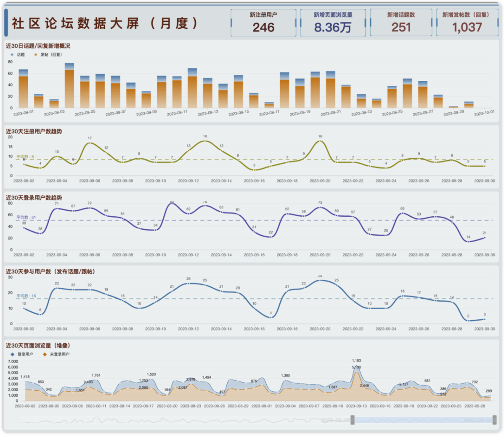Hide the 登录用户 series in pageview chart
Screen dimensions: 504x435
coord(22,354)
